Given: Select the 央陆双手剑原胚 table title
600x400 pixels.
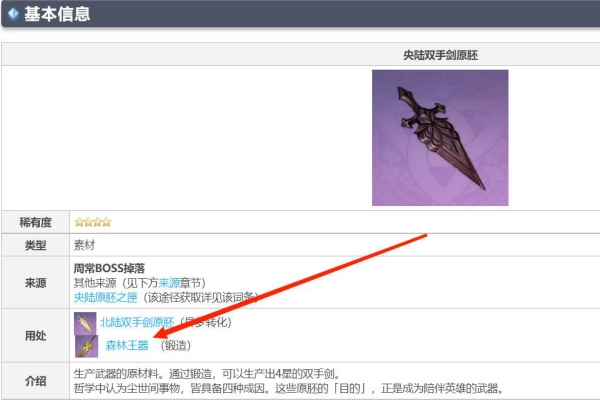Looking at the screenshot, I should 440,55.
